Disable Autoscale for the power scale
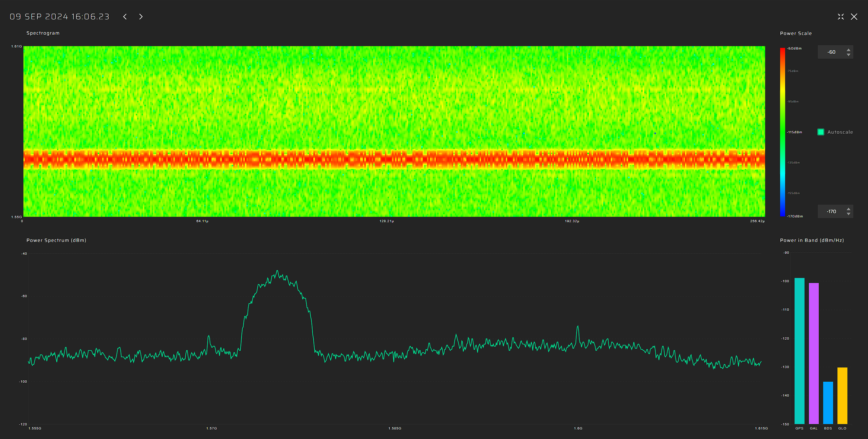Viewport: 868px width, 439px height. pyautogui.click(x=821, y=132)
